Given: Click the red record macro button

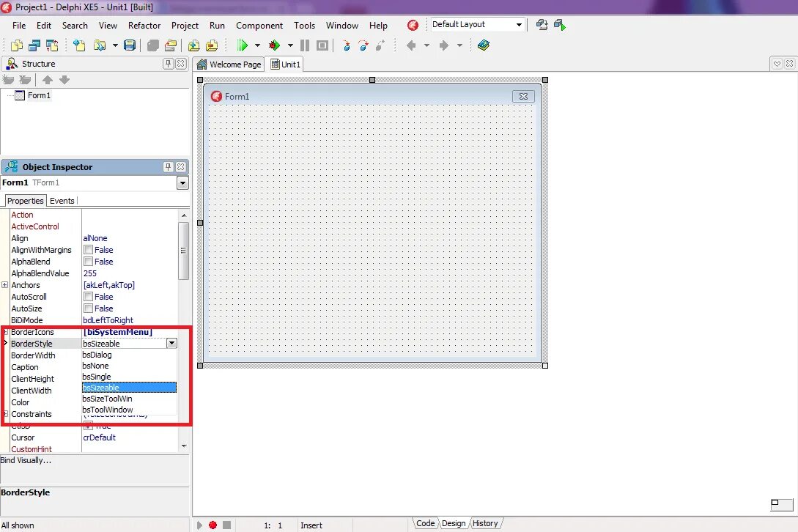Looking at the screenshot, I should pos(213,525).
